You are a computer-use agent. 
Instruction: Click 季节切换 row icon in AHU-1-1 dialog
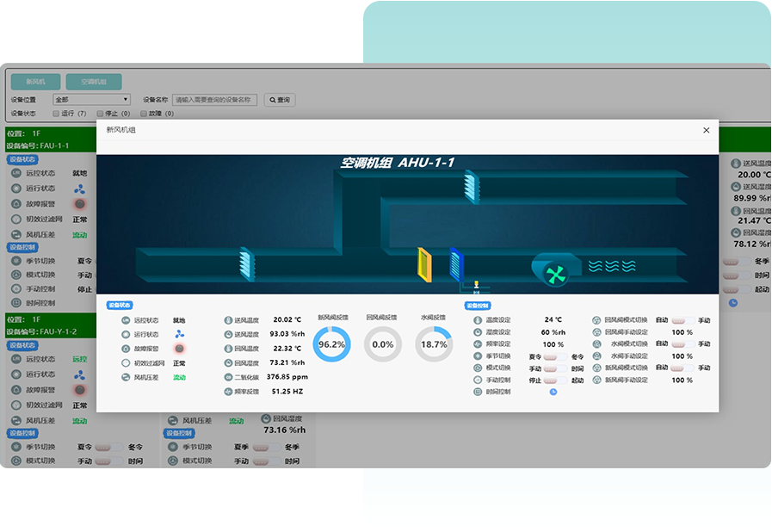(x=477, y=356)
